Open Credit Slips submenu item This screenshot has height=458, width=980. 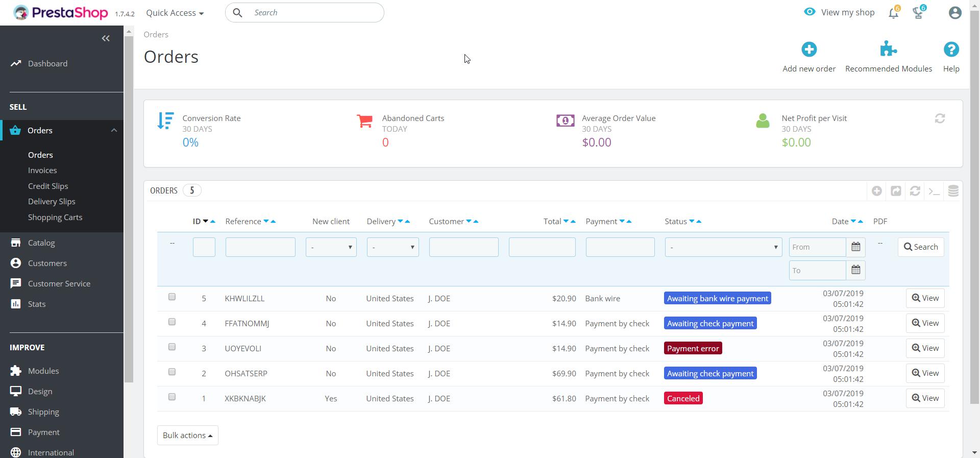tap(48, 186)
